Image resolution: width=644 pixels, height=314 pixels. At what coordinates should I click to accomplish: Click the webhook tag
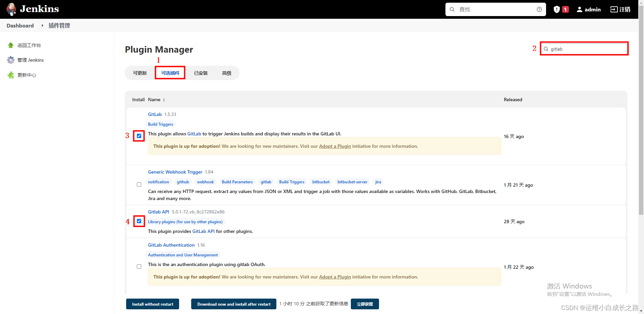(205, 182)
